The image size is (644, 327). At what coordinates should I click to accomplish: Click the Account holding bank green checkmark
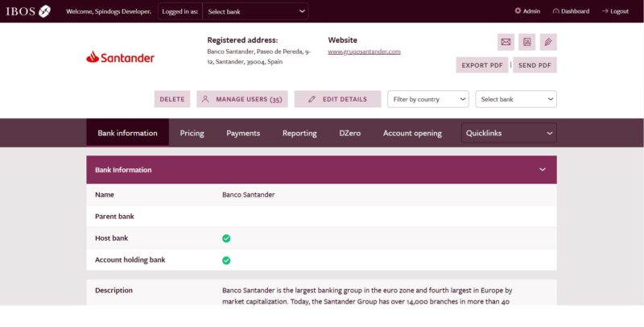pyautogui.click(x=226, y=260)
